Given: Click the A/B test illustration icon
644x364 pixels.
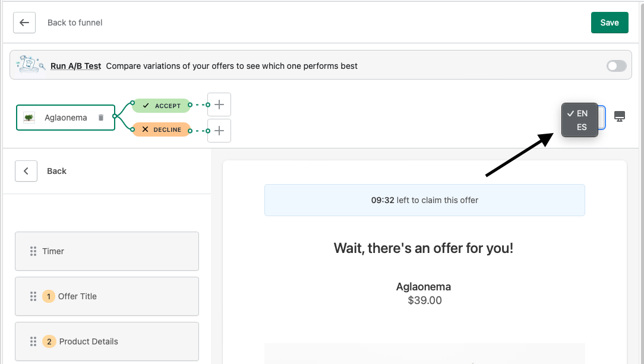Looking at the screenshot, I should (x=29, y=65).
